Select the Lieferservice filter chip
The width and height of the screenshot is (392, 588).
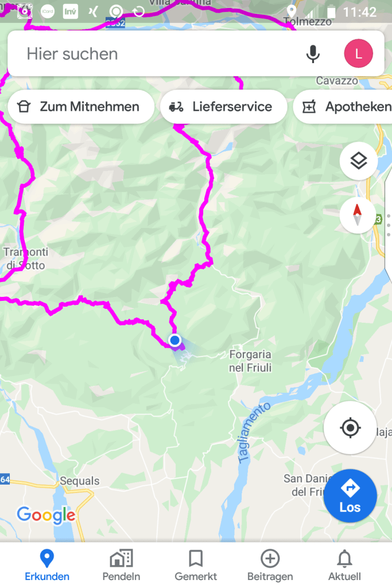point(224,107)
